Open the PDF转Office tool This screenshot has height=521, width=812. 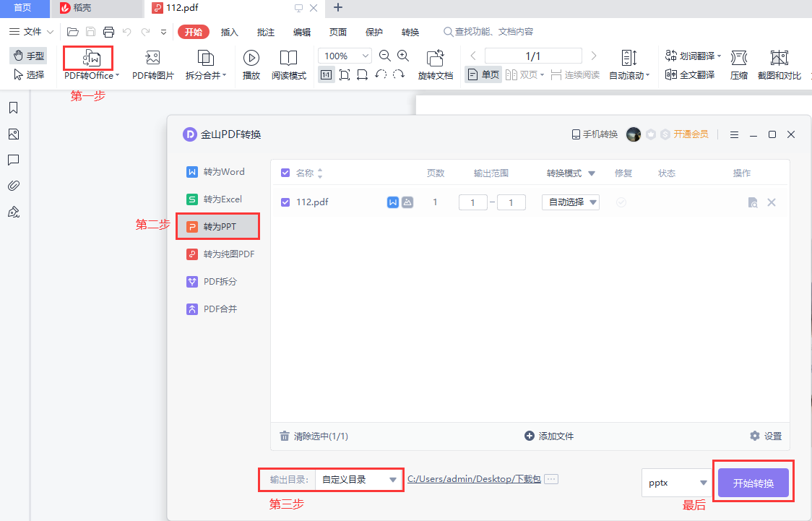pyautogui.click(x=91, y=64)
